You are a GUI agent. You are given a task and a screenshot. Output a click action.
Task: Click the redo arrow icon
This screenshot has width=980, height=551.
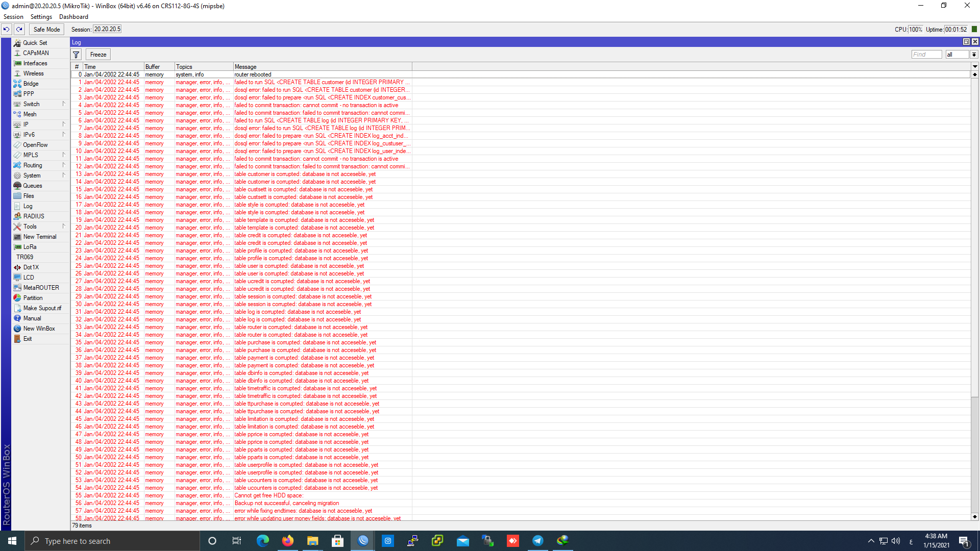point(19,29)
